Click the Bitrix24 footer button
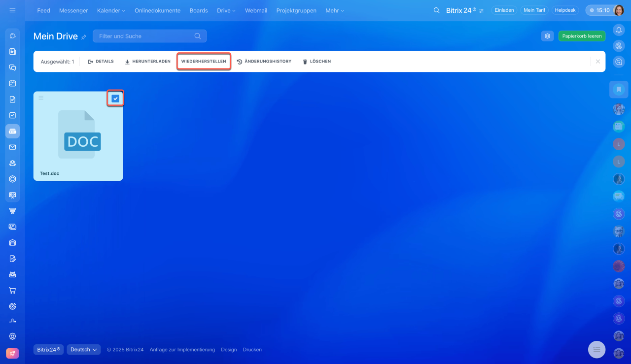The width and height of the screenshot is (631, 364). tap(48, 350)
